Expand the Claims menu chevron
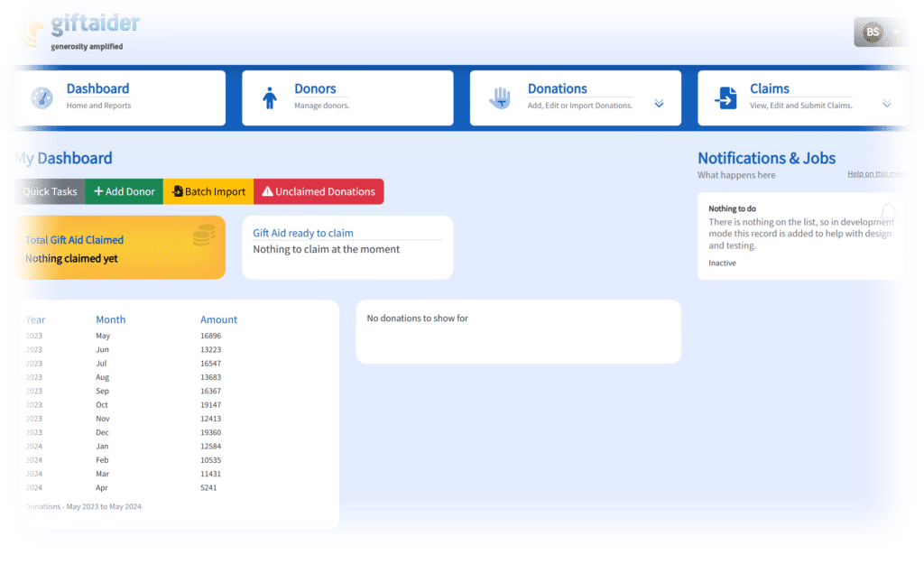Image resolution: width=924 pixels, height=564 pixels. click(886, 103)
